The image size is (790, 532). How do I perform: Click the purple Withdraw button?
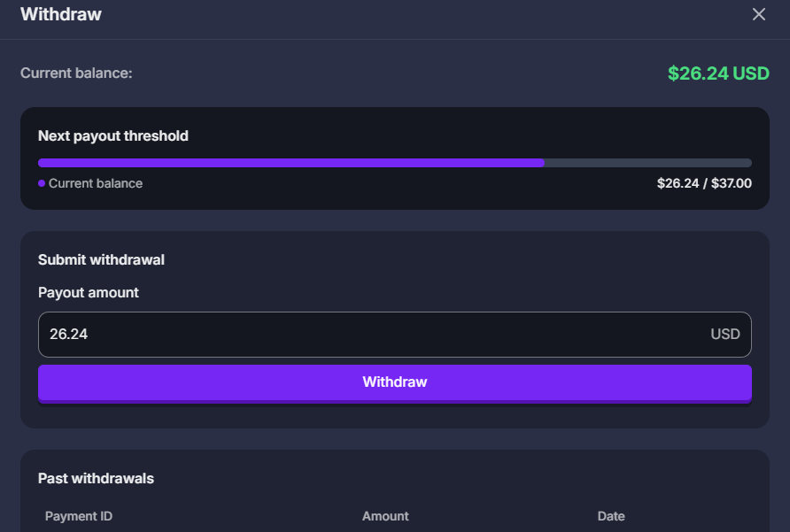pos(395,382)
